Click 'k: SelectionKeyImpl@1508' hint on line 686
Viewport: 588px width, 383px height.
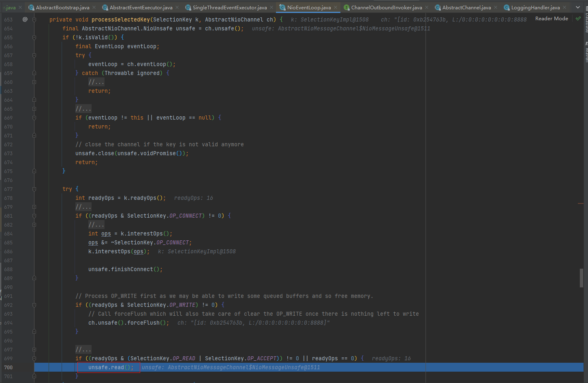pos(197,251)
